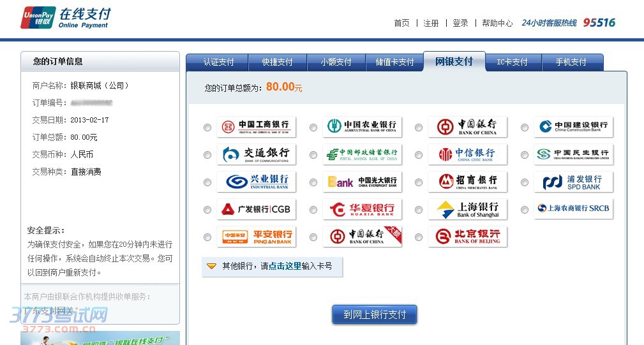Viewport: 644px width, 345px height.
Task: Click the China Construction Bank logo
Action: [573, 127]
